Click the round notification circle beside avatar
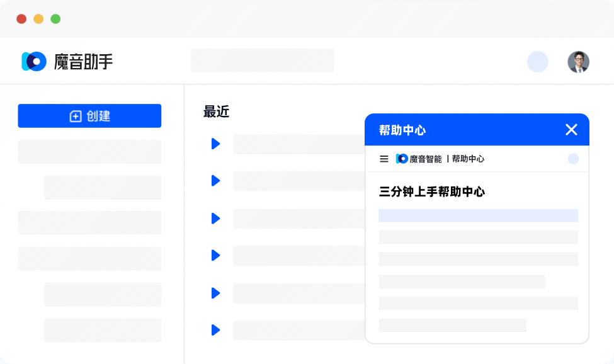 pyautogui.click(x=538, y=62)
